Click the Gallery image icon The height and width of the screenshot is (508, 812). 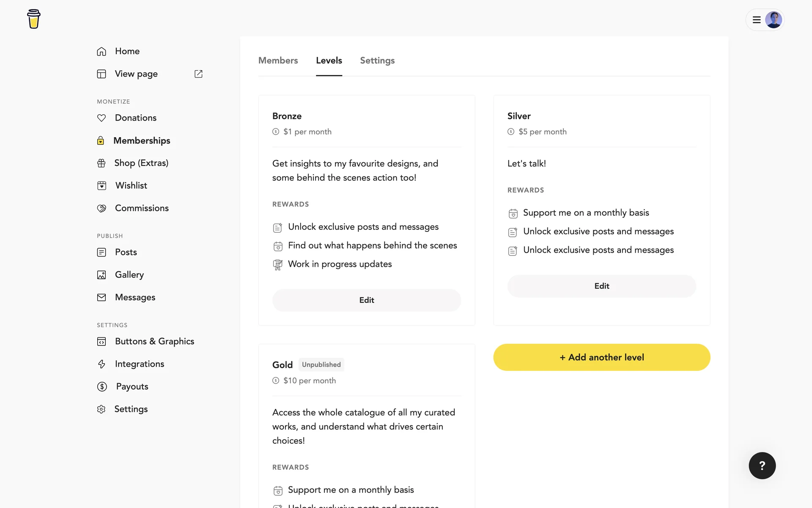(101, 275)
